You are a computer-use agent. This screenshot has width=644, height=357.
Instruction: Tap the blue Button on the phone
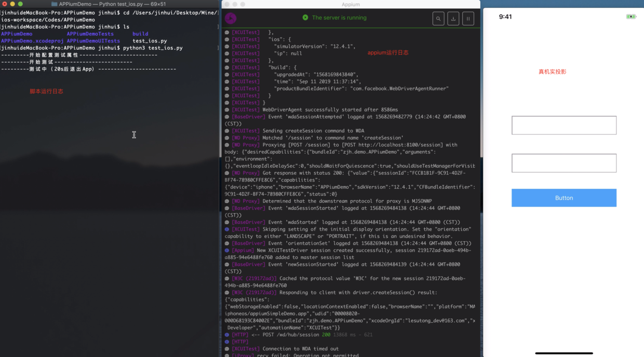click(x=564, y=198)
